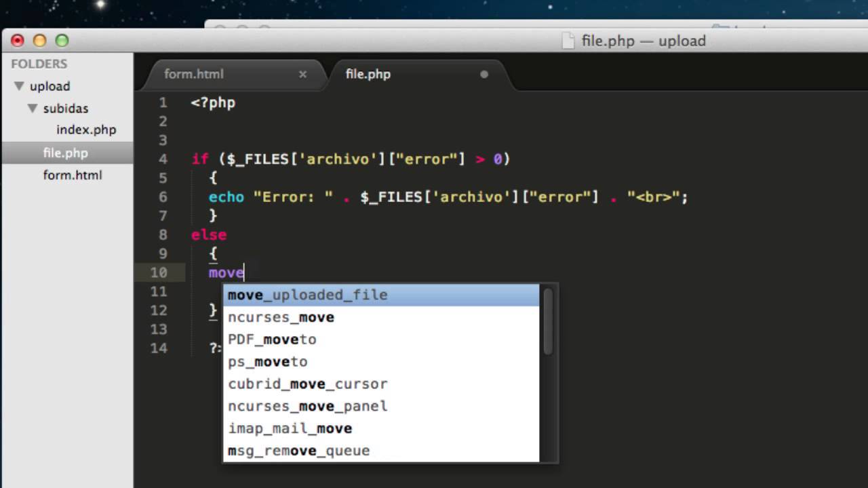868x488 pixels.
Task: Click line number 4 in the gutter
Action: (x=163, y=159)
